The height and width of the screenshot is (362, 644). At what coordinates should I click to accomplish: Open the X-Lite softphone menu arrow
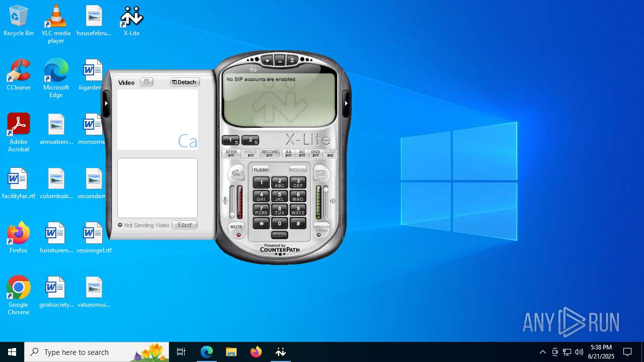point(268,60)
